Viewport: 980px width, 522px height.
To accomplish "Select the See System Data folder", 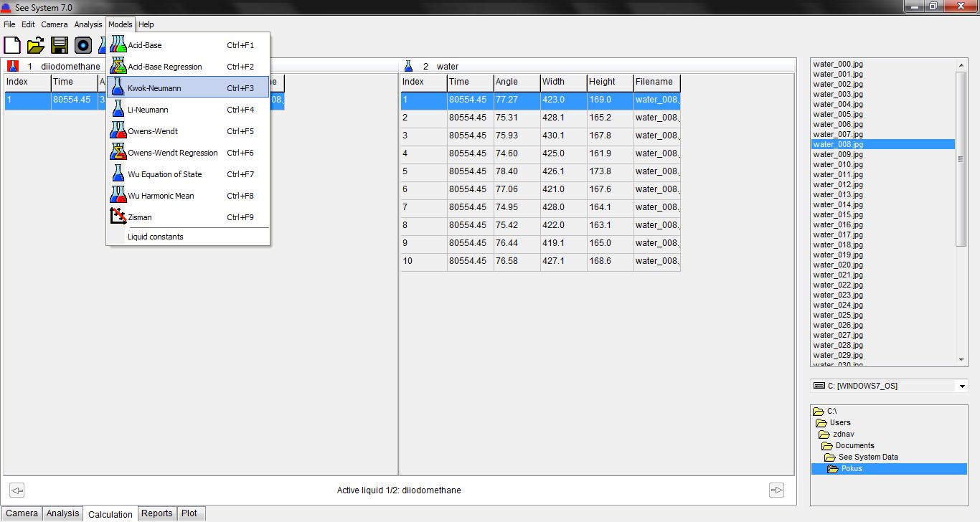I will click(x=868, y=457).
